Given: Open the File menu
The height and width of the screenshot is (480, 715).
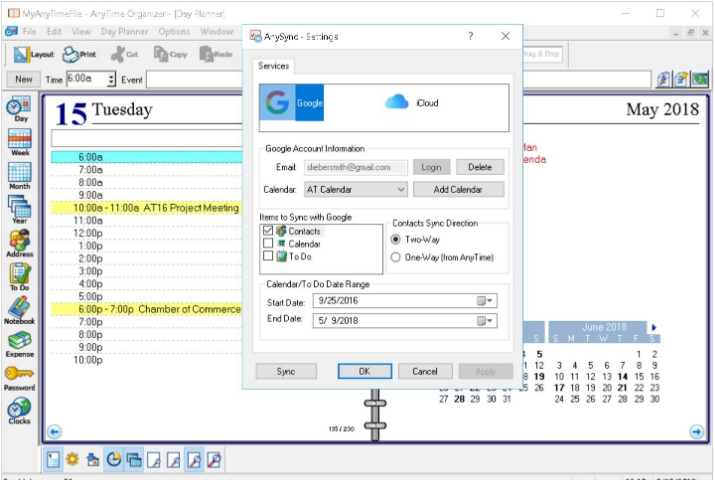Looking at the screenshot, I should tap(29, 31).
